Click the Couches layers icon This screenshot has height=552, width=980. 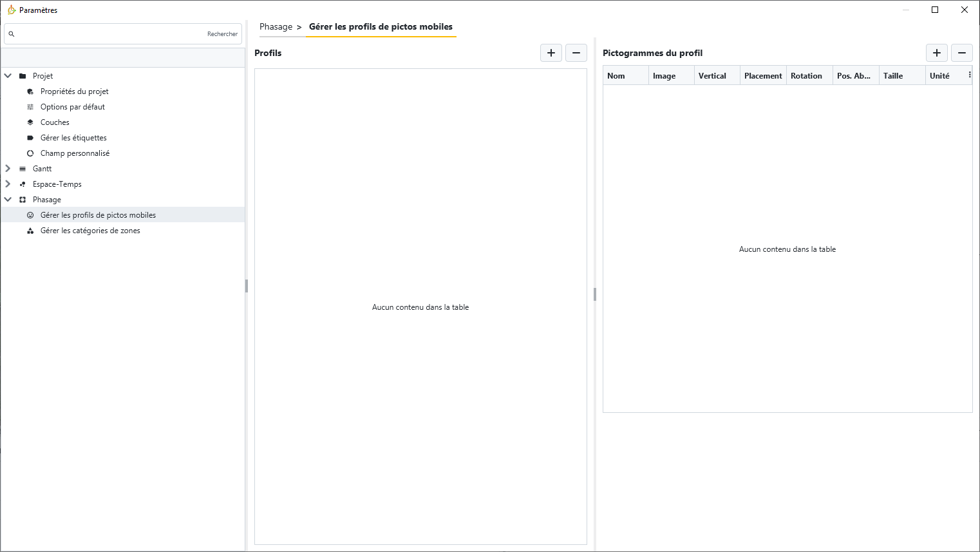[30, 122]
